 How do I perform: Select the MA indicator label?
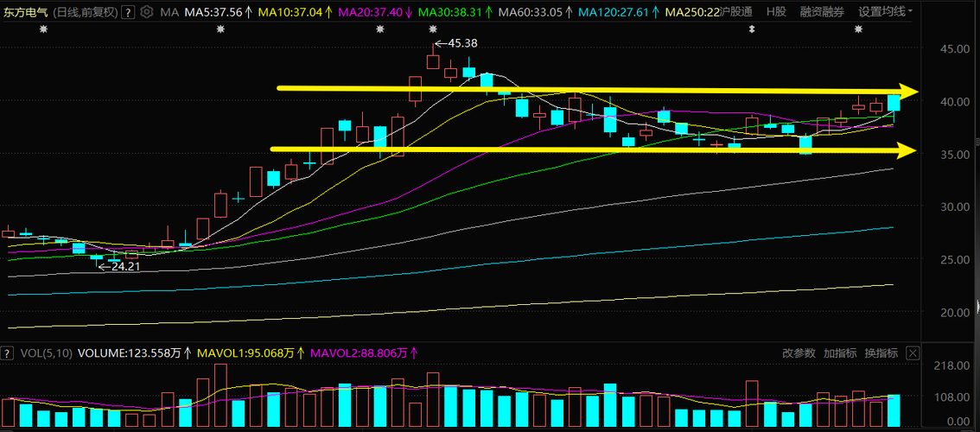169,12
